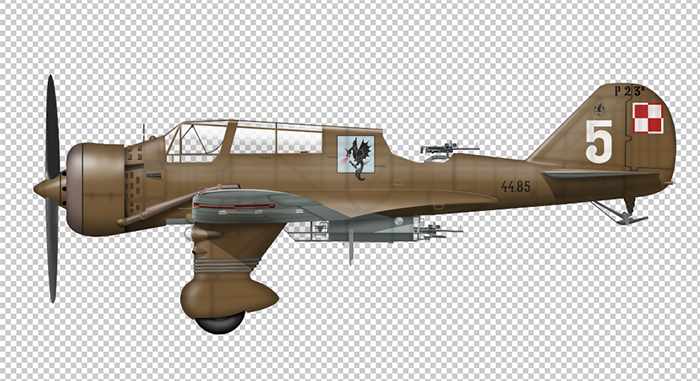This screenshot has height=381, width=700.
Task: Select the ventral gondola machine gun
Action: (x=438, y=230)
